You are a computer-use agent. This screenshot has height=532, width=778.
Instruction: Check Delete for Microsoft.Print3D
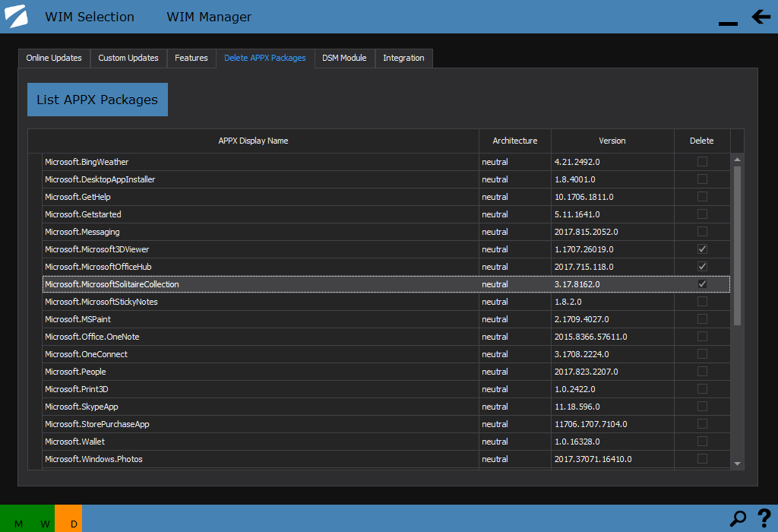(x=702, y=388)
